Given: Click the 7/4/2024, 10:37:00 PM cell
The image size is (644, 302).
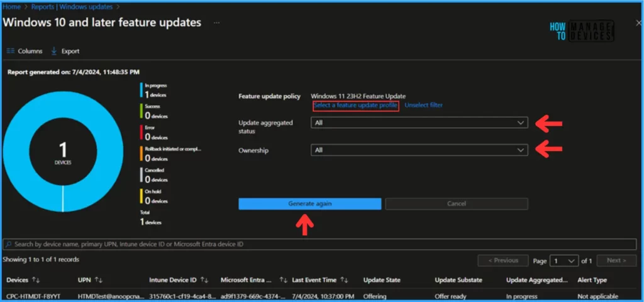Looking at the screenshot, I should pos(323,296).
